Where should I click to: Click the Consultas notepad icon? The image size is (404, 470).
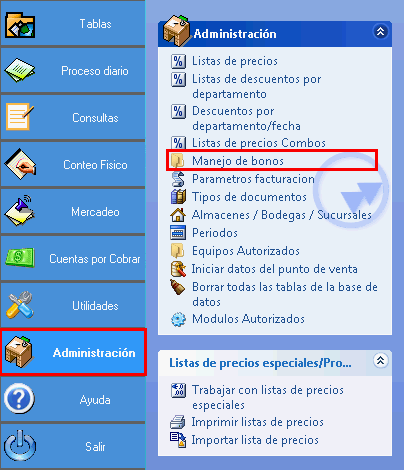pyautogui.click(x=20, y=117)
